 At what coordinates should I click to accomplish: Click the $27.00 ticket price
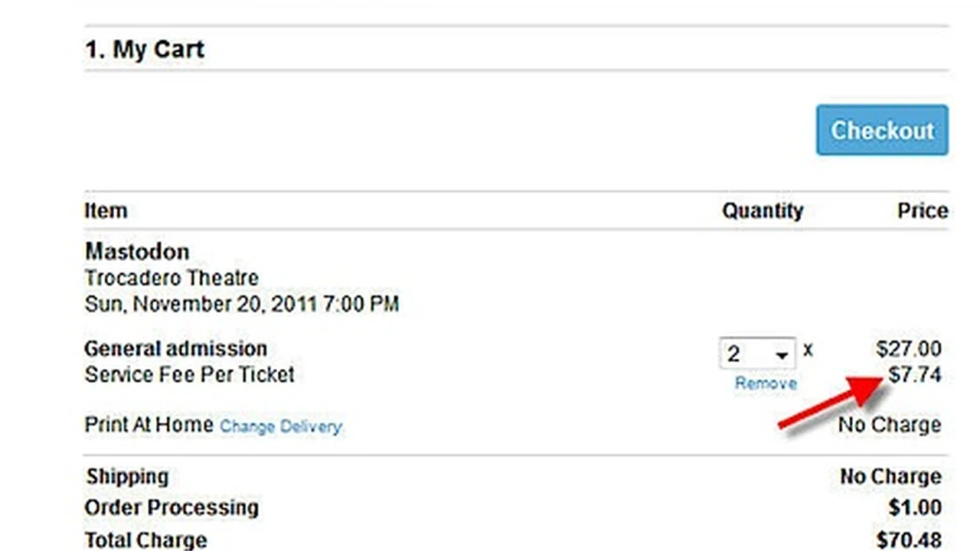[x=909, y=349]
